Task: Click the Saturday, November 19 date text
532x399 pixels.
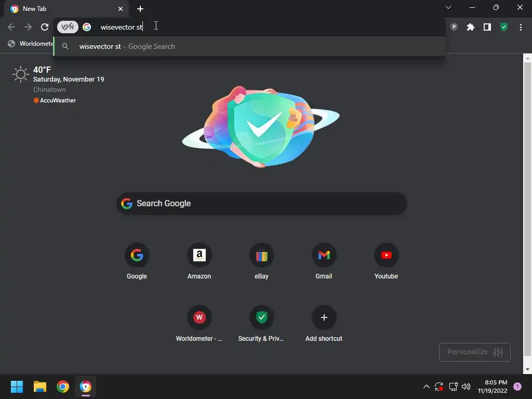Action: point(69,79)
